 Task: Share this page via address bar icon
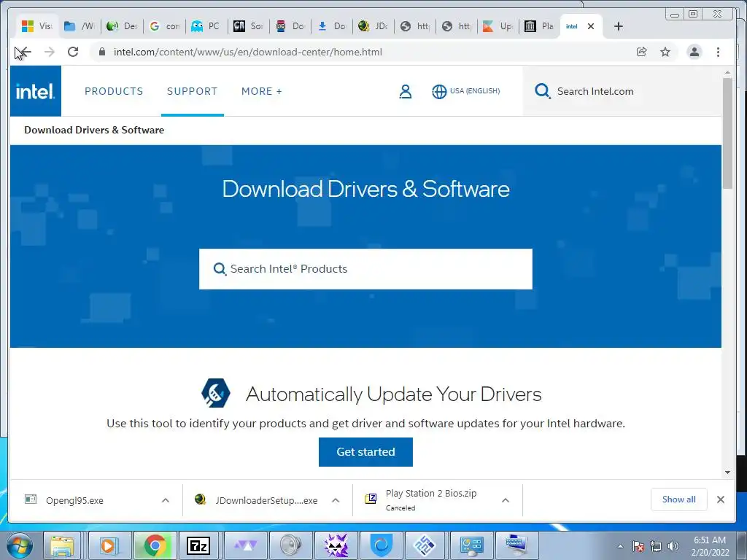point(642,52)
